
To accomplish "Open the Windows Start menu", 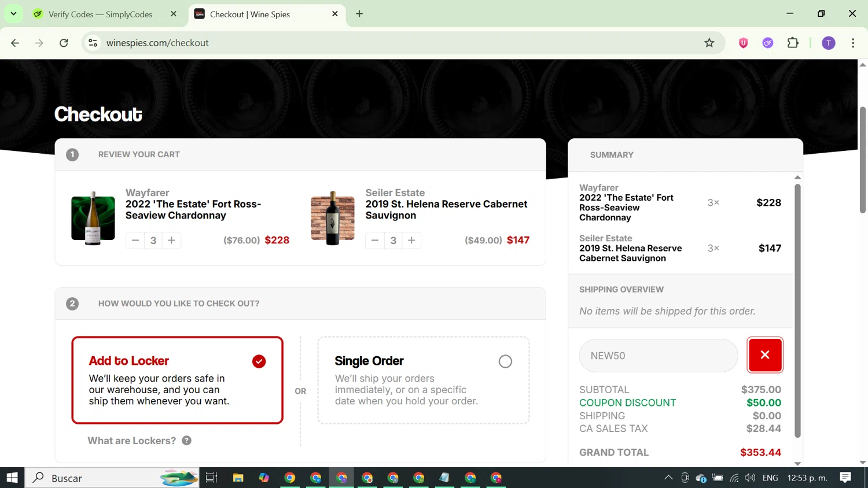I will pyautogui.click(x=12, y=478).
